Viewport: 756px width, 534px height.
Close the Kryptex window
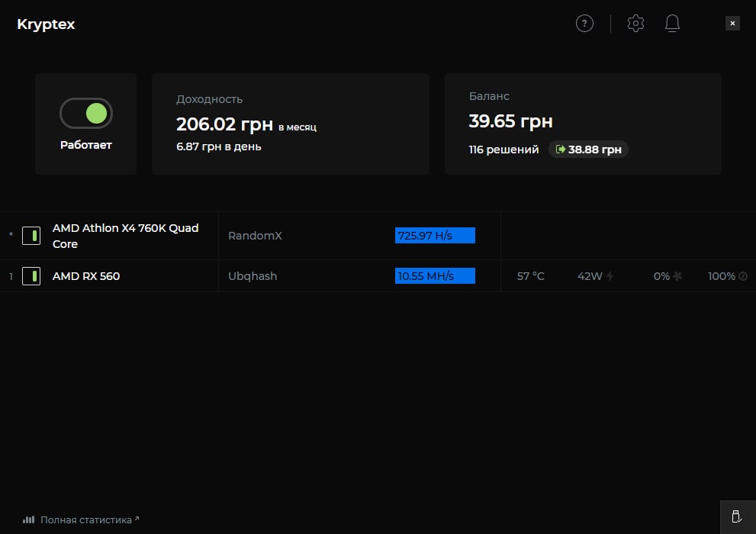pyautogui.click(x=732, y=23)
